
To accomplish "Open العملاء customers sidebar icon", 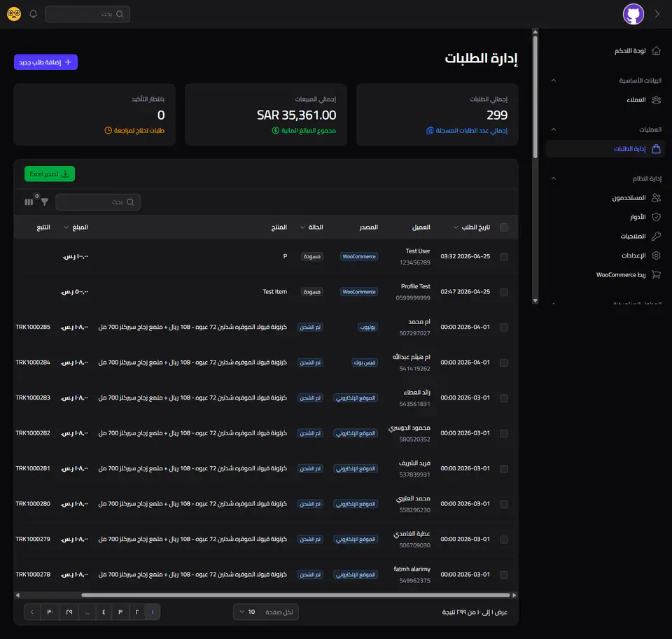I will [656, 100].
